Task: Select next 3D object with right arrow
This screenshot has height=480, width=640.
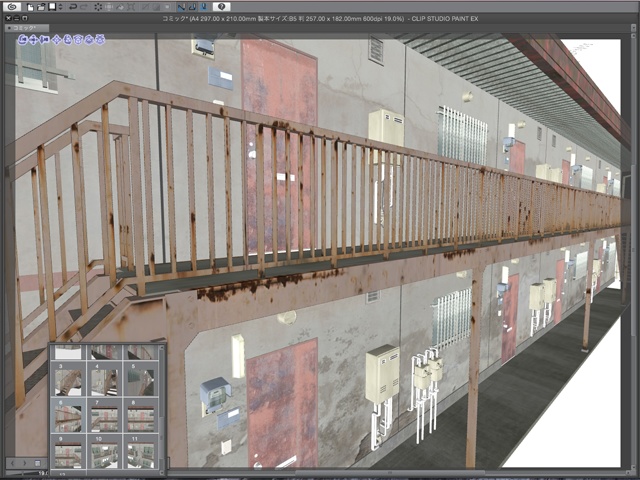Action: click(x=24, y=463)
